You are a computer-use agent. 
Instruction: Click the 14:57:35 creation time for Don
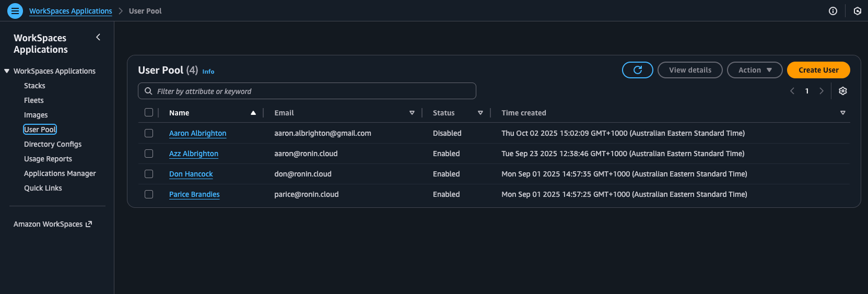point(625,174)
